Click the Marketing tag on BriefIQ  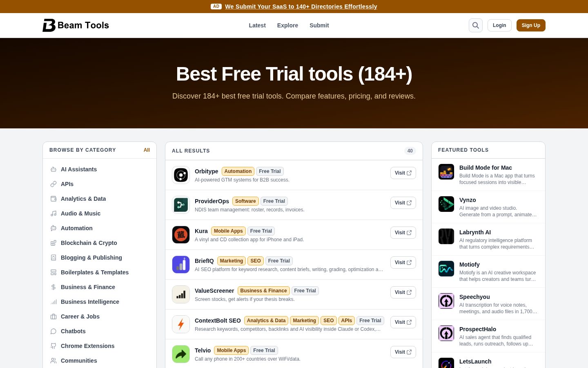(x=232, y=261)
